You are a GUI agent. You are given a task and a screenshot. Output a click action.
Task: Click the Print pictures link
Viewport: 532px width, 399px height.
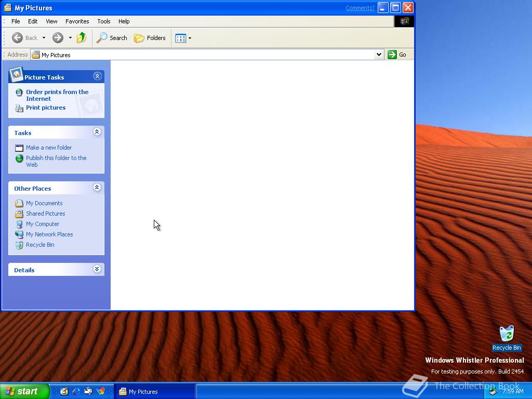(46, 108)
